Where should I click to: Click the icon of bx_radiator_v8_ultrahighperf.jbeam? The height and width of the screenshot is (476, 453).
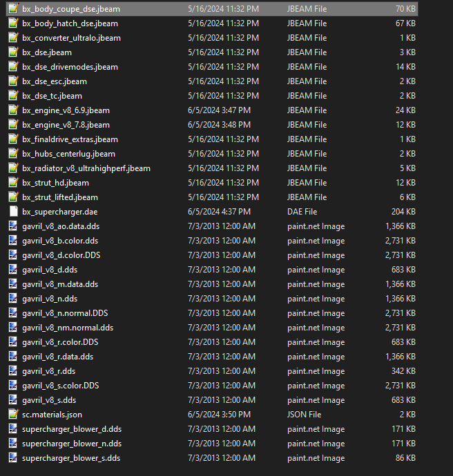point(13,168)
